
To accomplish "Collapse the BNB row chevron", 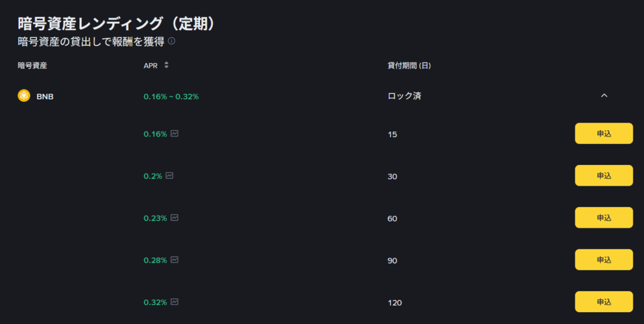I will click(x=604, y=96).
